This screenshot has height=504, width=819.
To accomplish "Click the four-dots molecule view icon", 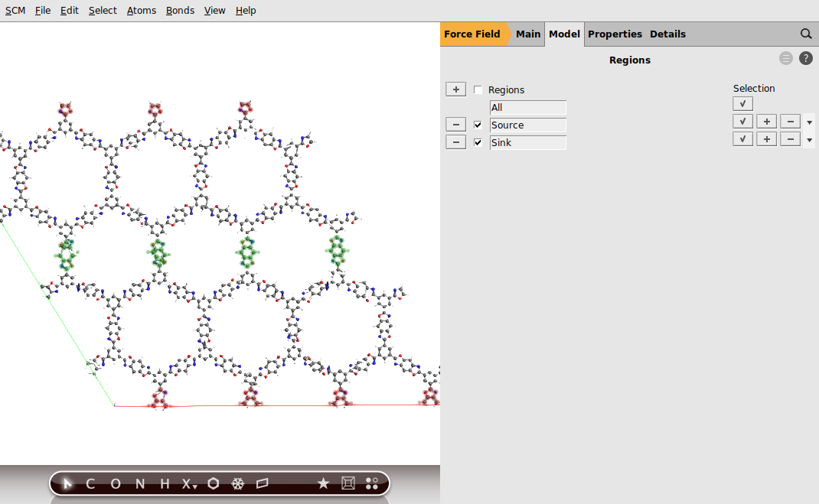I will tap(372, 483).
